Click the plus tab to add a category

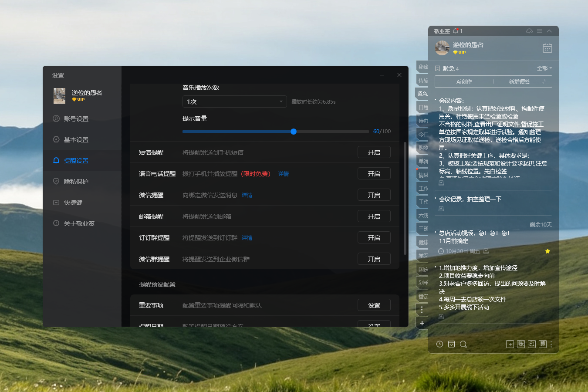[422, 323]
